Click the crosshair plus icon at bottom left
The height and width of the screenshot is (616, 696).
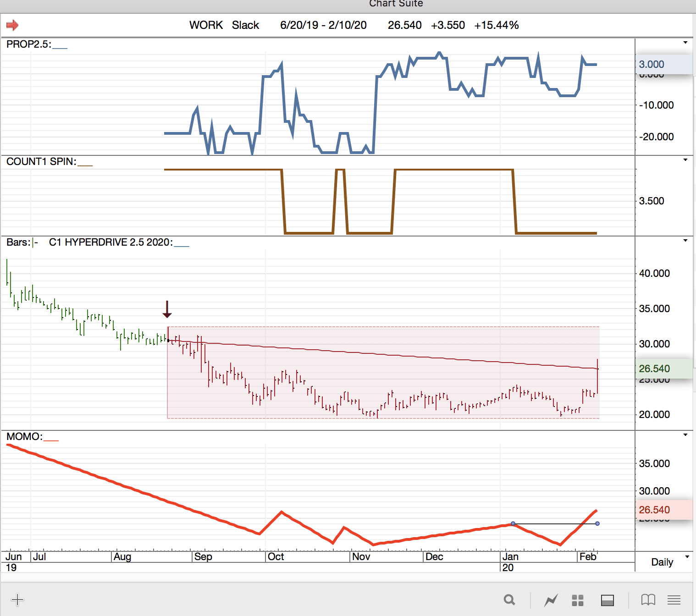click(17, 599)
